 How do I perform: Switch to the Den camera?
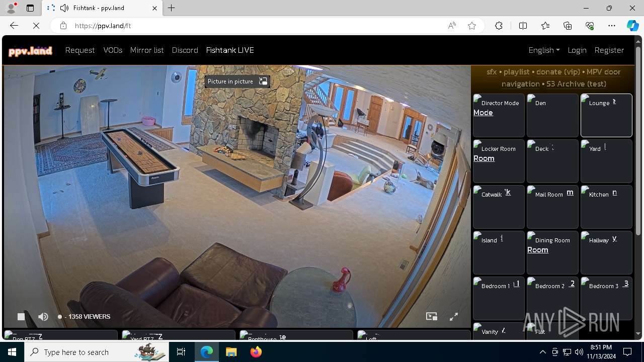[x=552, y=115]
